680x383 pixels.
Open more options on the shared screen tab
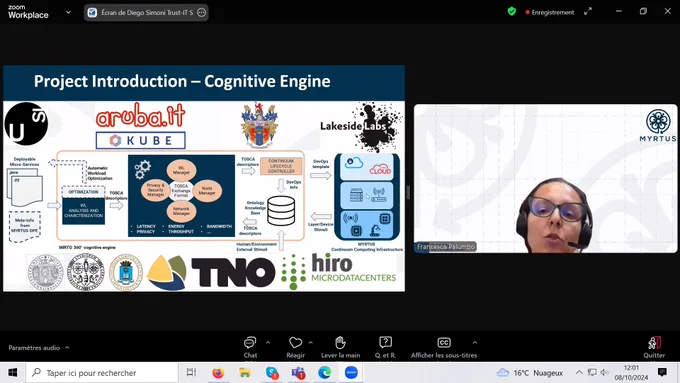(x=202, y=13)
